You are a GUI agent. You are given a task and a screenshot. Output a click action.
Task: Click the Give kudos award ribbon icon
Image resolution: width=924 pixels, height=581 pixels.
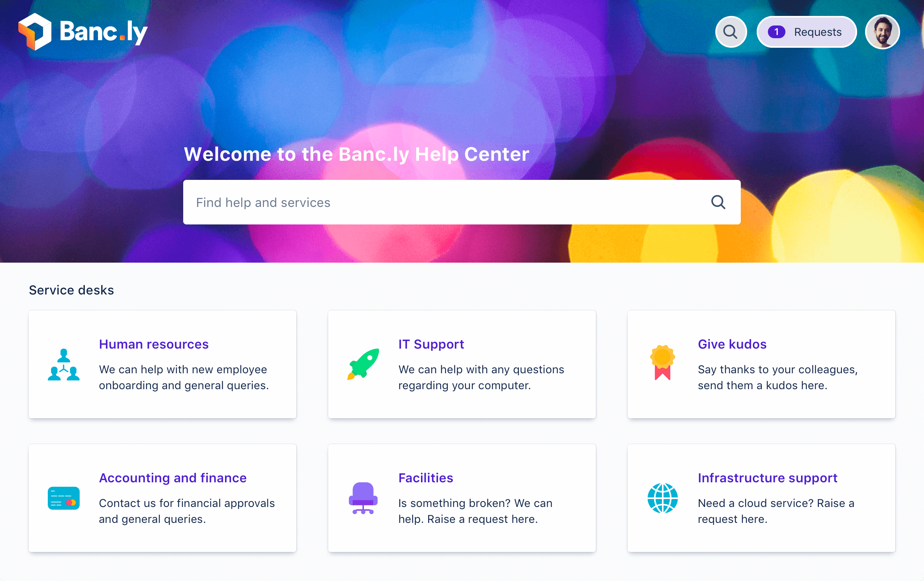[x=663, y=363]
